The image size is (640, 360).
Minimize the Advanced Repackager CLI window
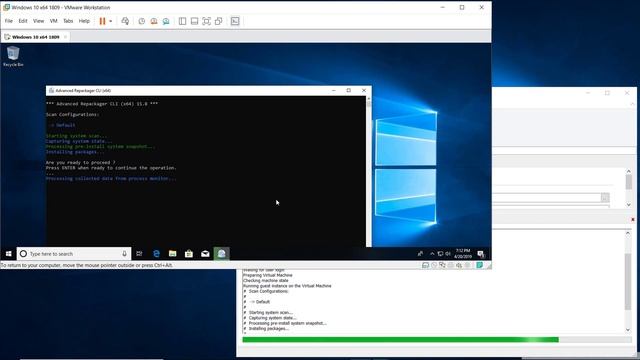334,90
